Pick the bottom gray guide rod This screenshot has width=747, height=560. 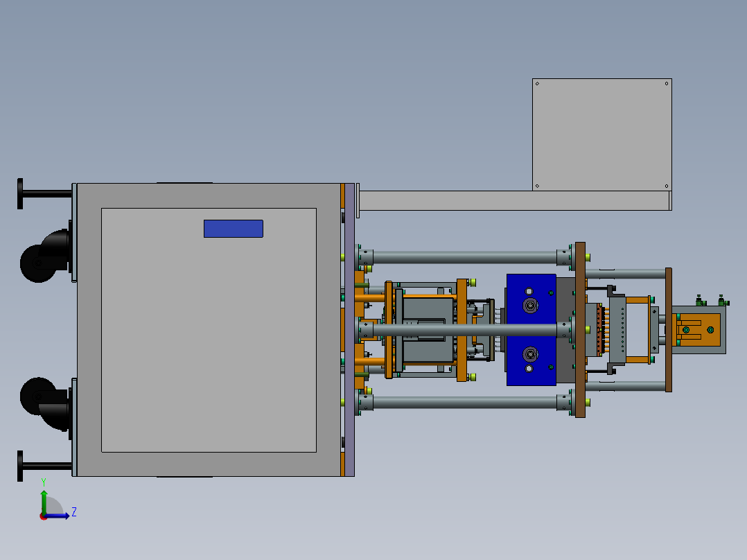tap(464, 403)
